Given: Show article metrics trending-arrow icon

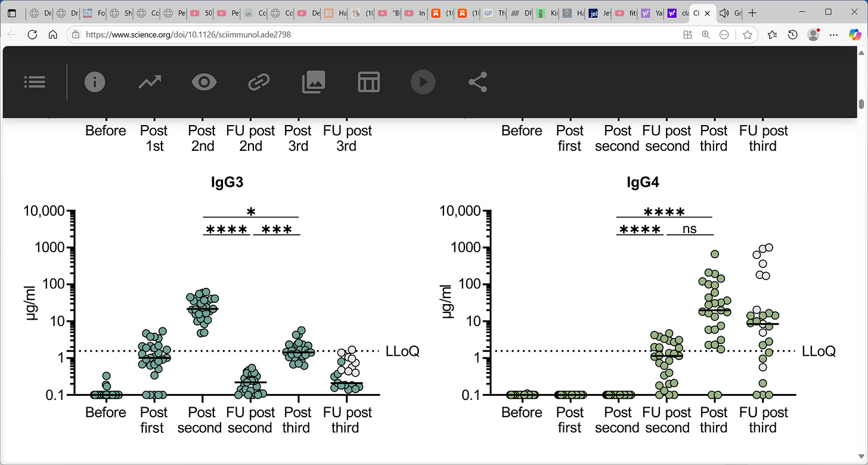Looking at the screenshot, I should pos(150,82).
